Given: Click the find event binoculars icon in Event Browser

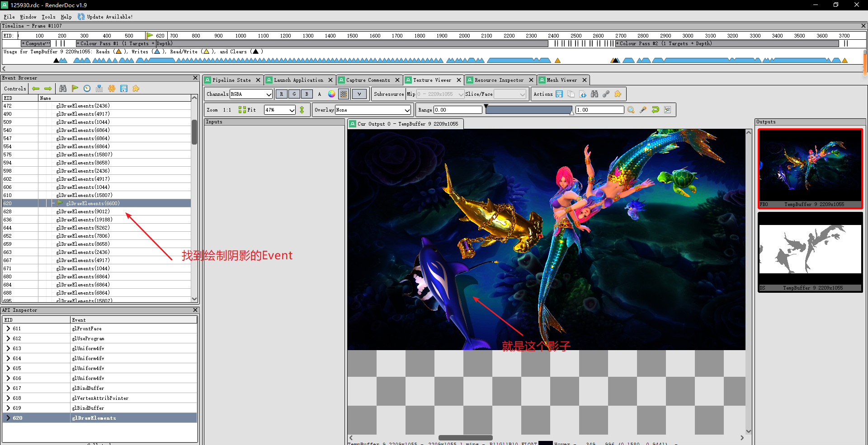Looking at the screenshot, I should pyautogui.click(x=63, y=89).
